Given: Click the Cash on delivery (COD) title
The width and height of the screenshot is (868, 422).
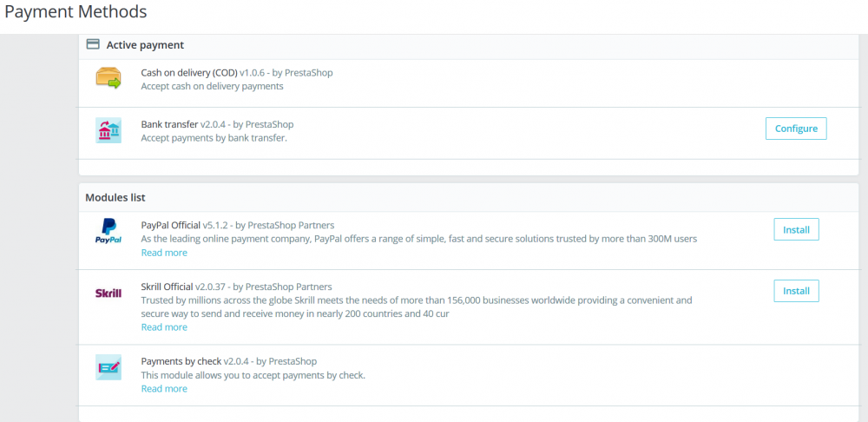Looking at the screenshot, I should coord(189,73).
